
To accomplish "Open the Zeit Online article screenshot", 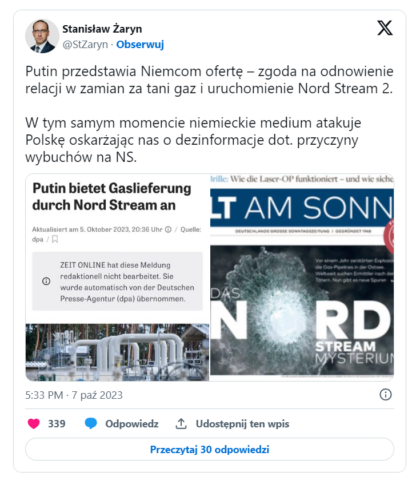I will coord(117,277).
